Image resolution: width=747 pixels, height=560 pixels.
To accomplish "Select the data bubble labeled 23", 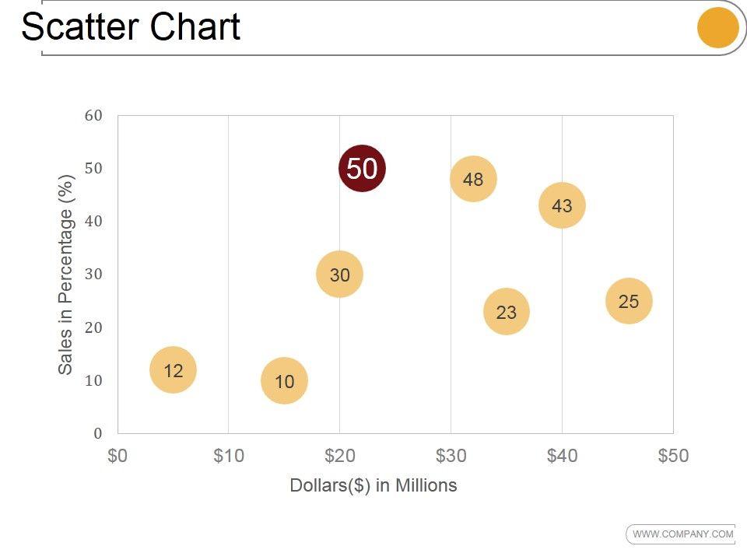I will pyautogui.click(x=507, y=312).
